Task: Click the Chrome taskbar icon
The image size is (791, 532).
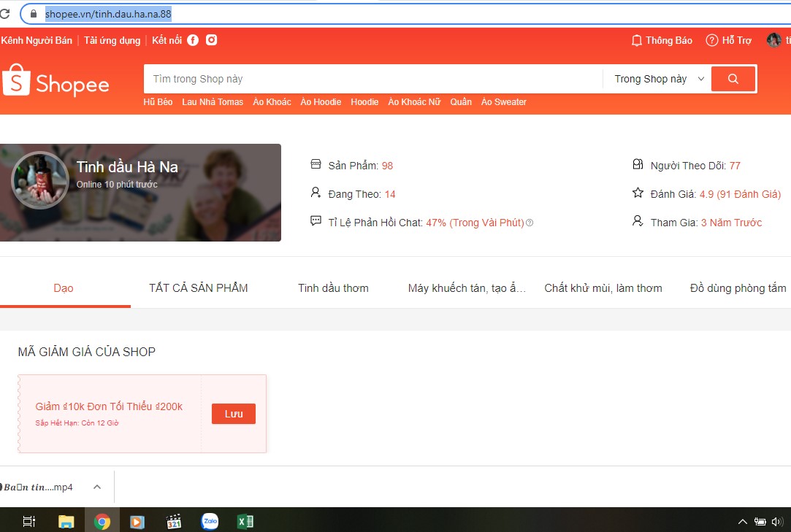Action: coord(102,521)
